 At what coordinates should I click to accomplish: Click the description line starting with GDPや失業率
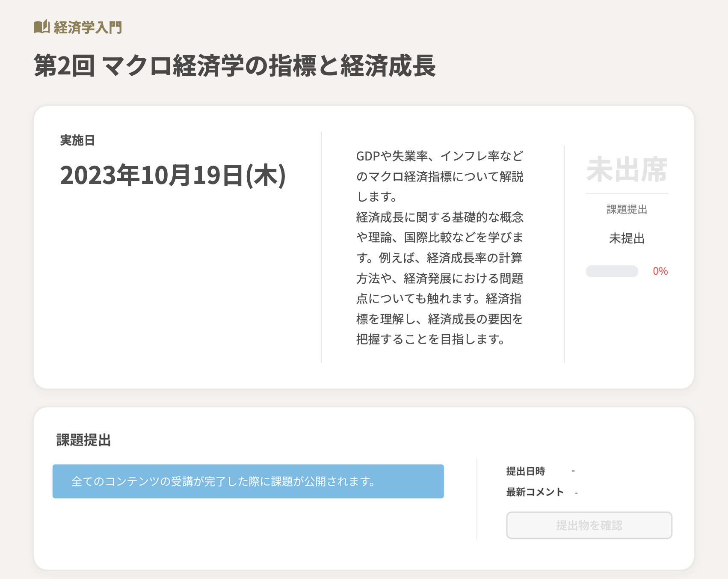[439, 156]
